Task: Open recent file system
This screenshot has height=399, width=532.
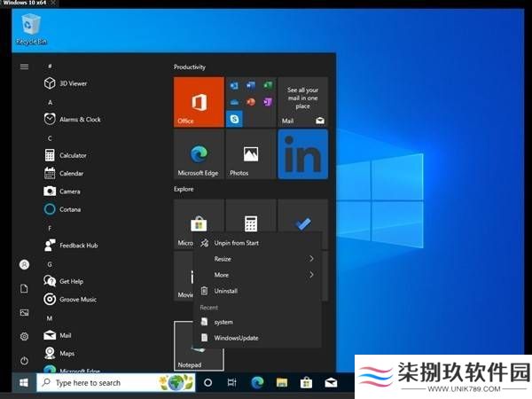Action: tap(258, 322)
